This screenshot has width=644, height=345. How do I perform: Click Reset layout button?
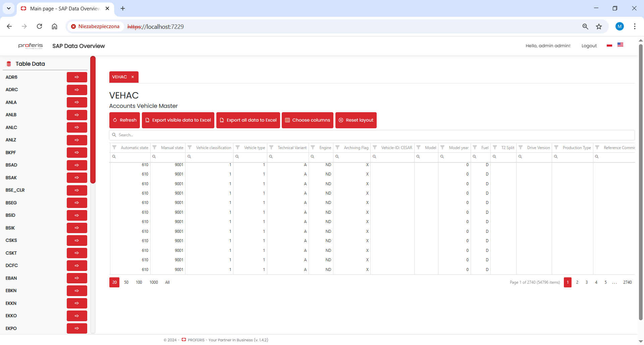point(356,120)
